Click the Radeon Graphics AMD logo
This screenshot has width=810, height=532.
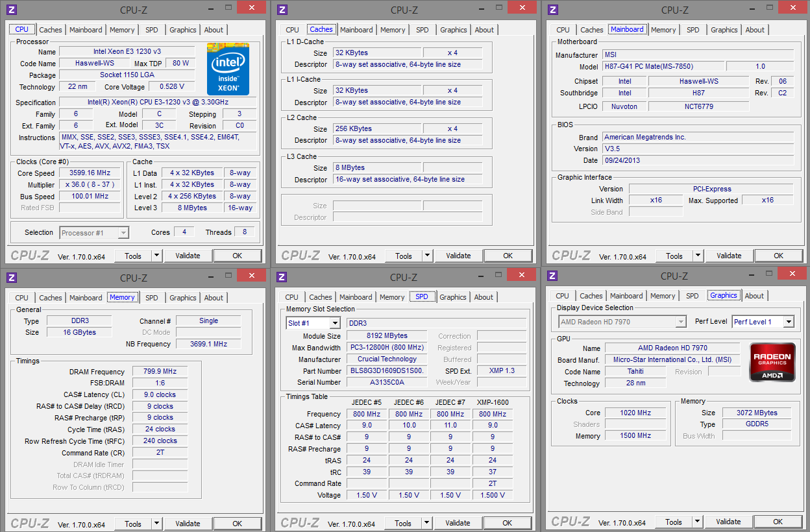(772, 362)
